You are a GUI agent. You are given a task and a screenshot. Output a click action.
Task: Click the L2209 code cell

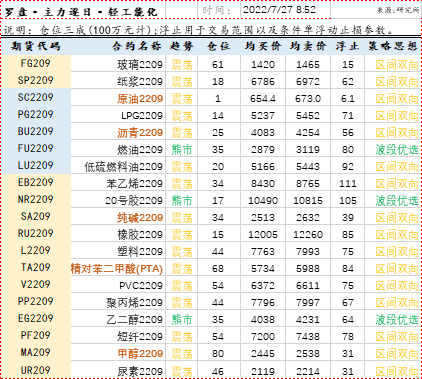36,250
